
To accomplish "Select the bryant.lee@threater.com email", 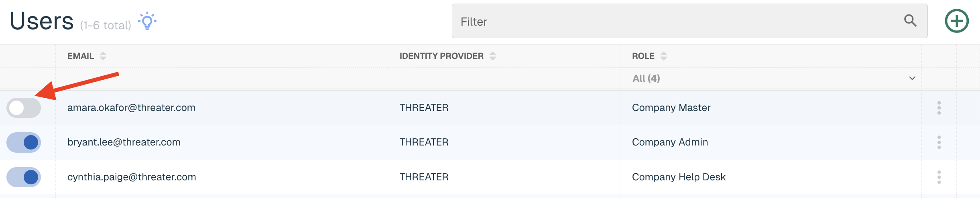I will click(124, 142).
